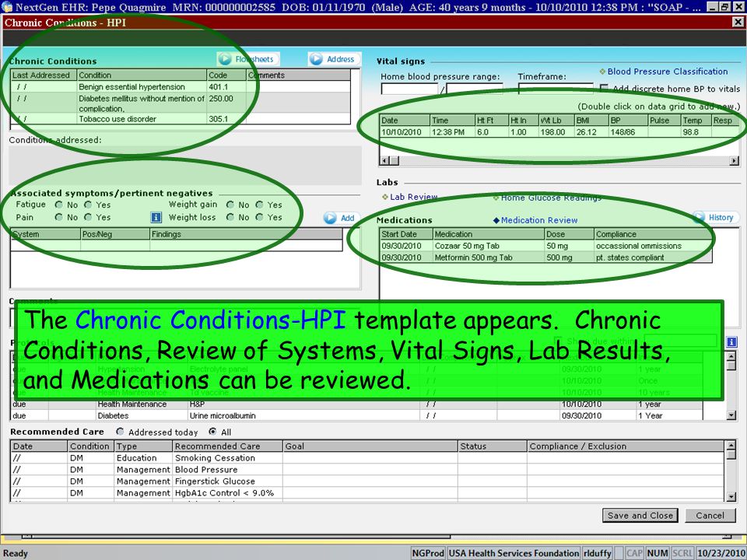Screen dimensions: 747x560
Task: Select Addressed today radio option
Action: (120, 432)
